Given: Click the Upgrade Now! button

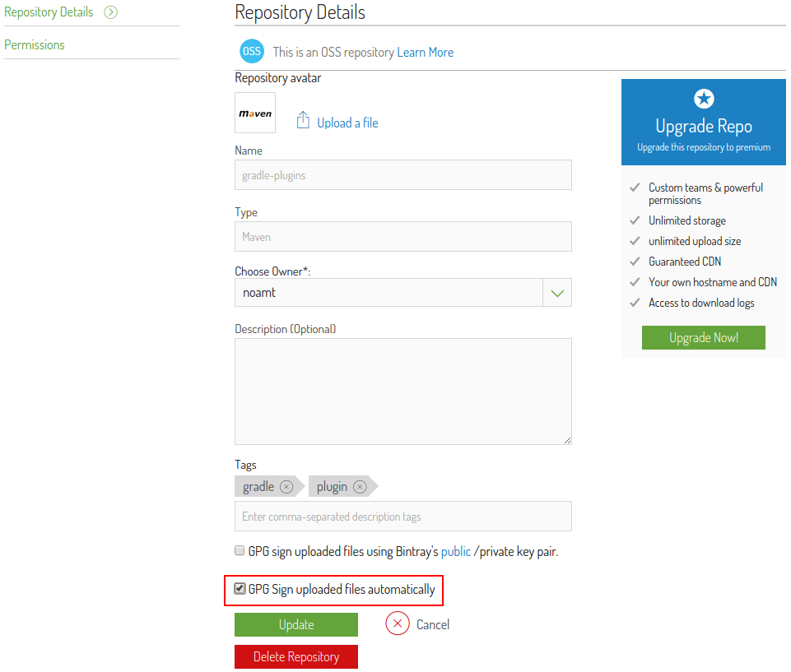Looking at the screenshot, I should (703, 338).
